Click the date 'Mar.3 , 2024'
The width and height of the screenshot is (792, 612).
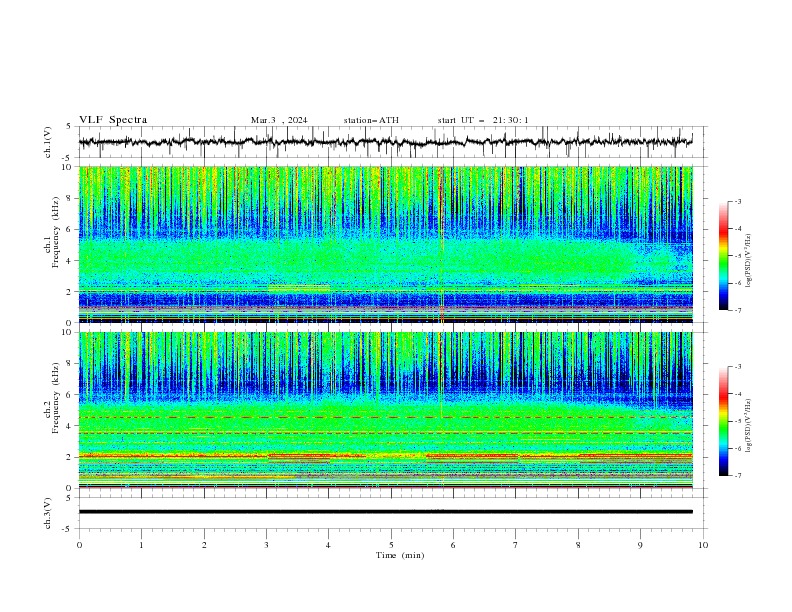click(x=279, y=120)
